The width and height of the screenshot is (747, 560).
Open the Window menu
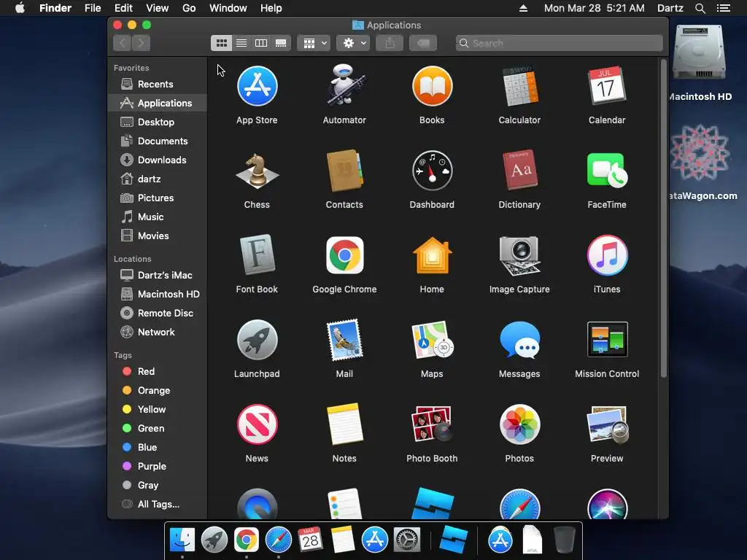228,8
